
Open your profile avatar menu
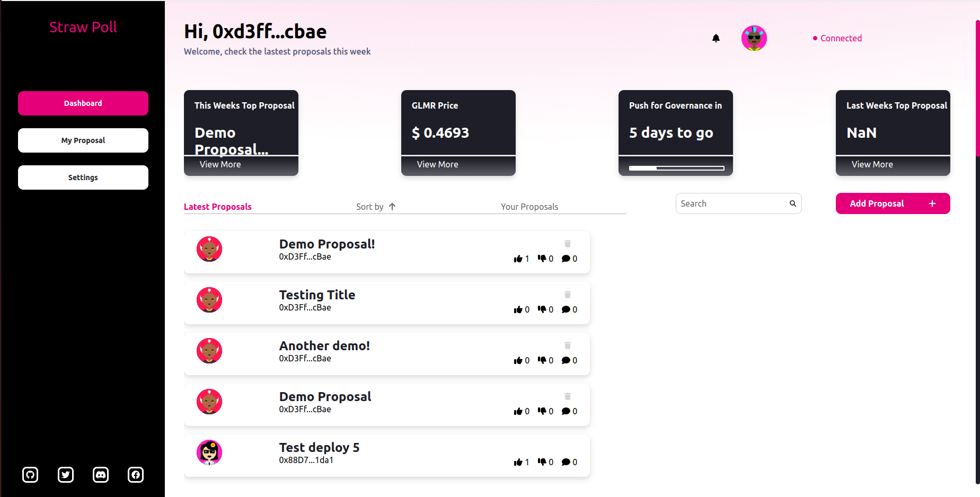(754, 38)
